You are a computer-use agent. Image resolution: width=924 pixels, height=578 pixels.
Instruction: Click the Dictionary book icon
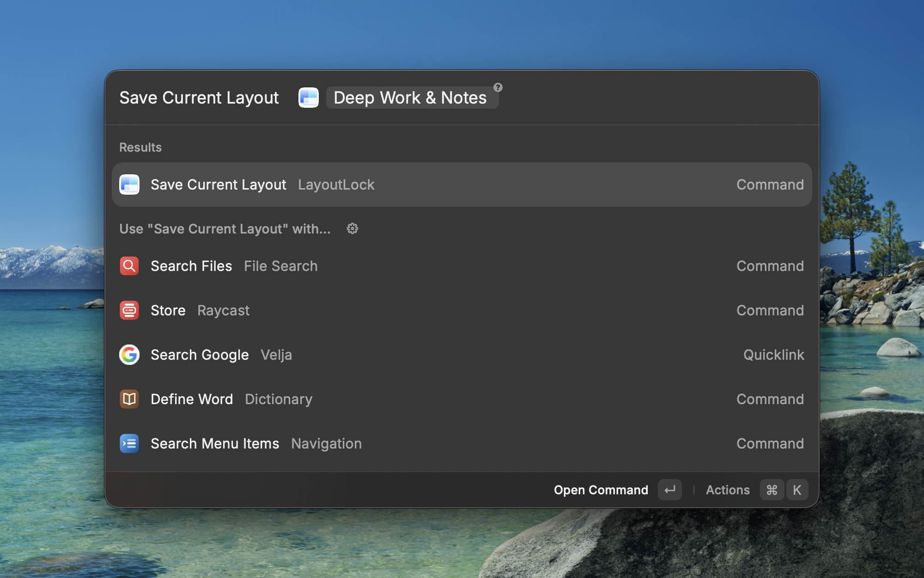click(129, 399)
